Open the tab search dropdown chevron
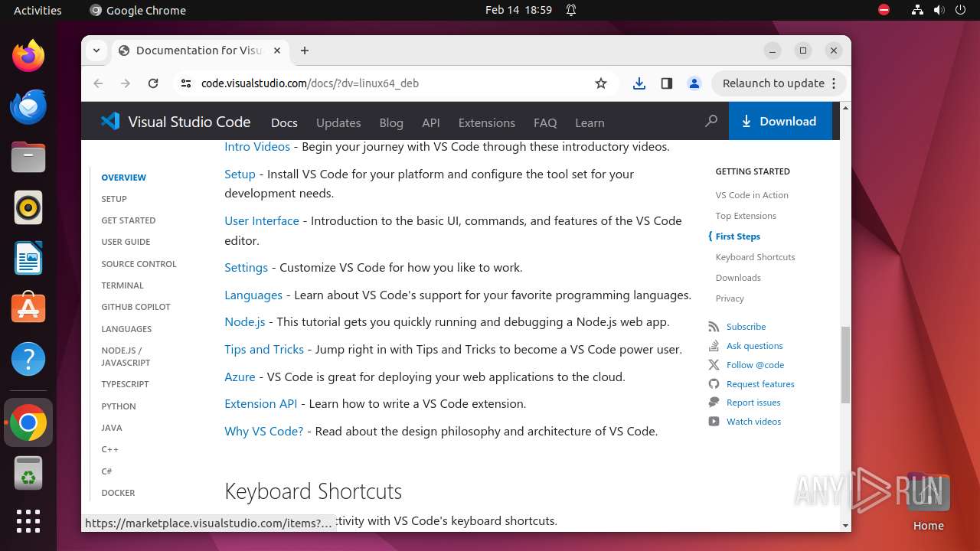The height and width of the screenshot is (551, 980). (96, 51)
